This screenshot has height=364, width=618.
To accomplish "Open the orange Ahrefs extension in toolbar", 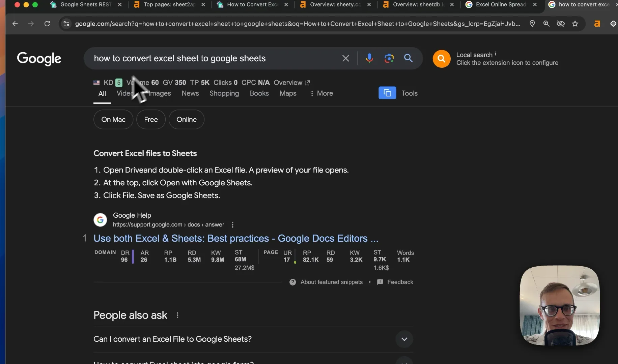I will pyautogui.click(x=597, y=24).
